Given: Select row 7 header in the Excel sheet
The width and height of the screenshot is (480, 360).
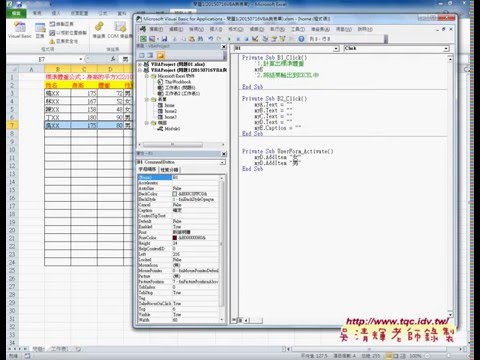Looking at the screenshot, I should pyautogui.click(x=12, y=125).
